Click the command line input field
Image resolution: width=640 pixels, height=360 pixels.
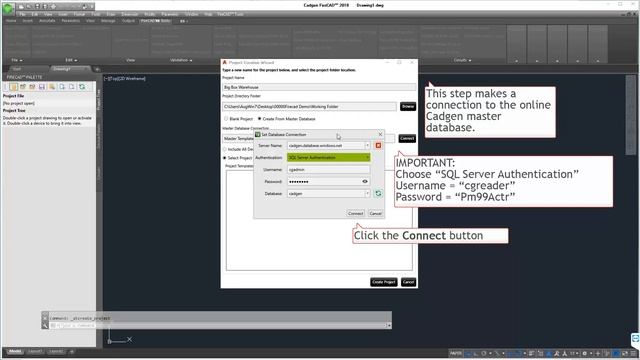217,325
